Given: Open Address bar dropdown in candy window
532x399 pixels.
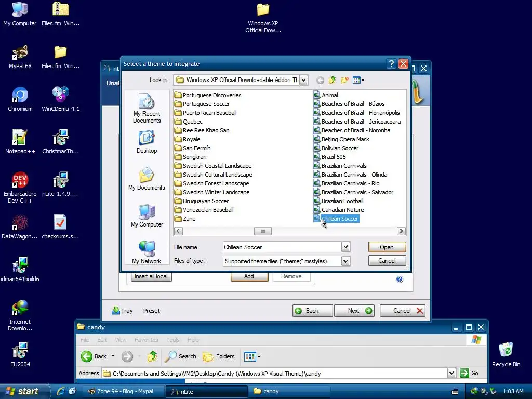Looking at the screenshot, I should click(451, 373).
